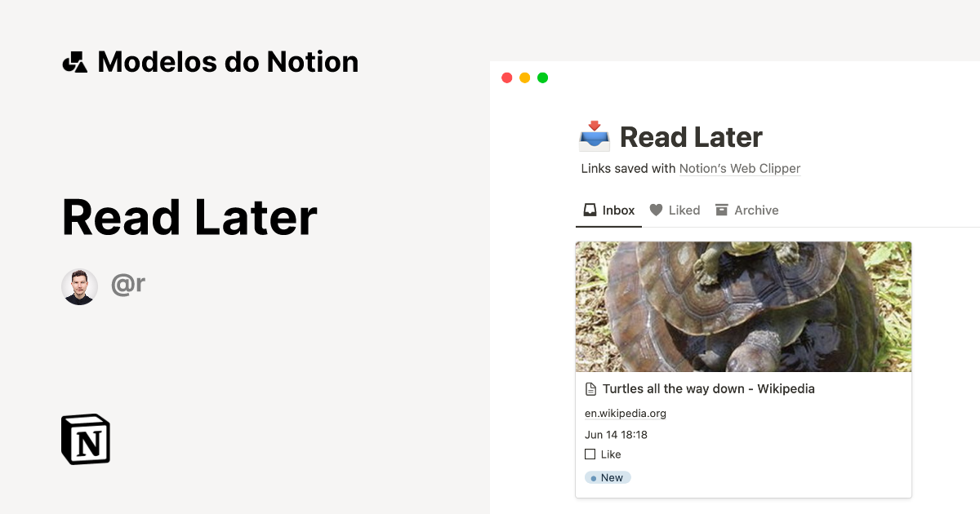
Task: Click the blue inbox emoji beside Read Later
Action: pos(594,137)
